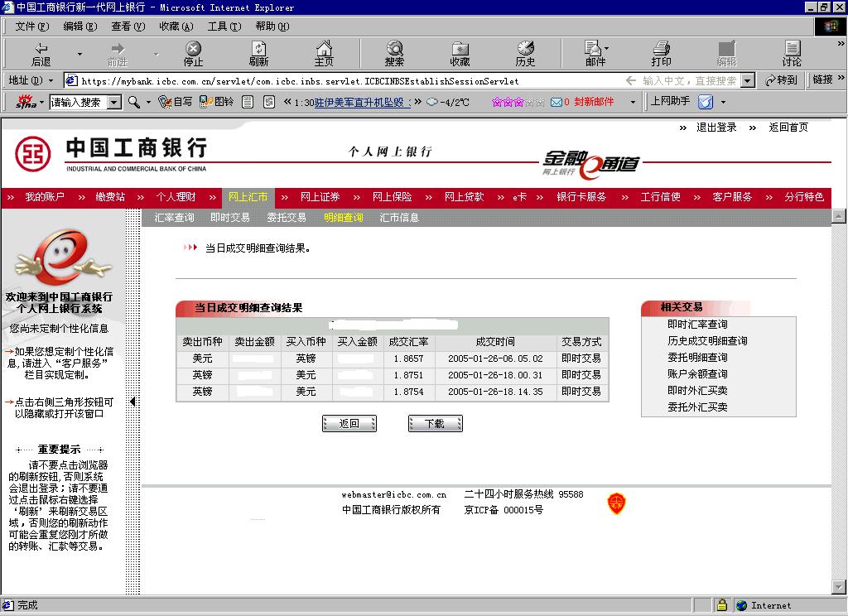This screenshot has height=616, width=848.
Task: Expand the 地址 label dropdown arrow
Action: click(51, 80)
